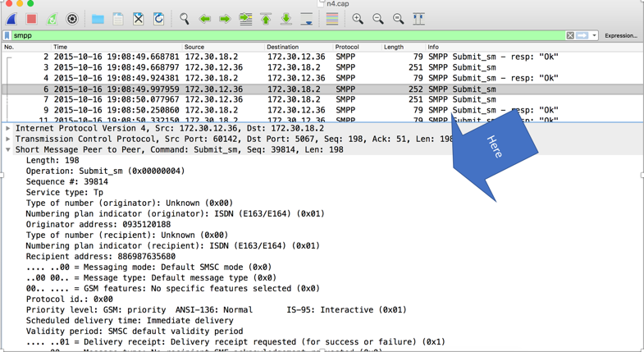Open the display filter bookmark menu
This screenshot has height=352, width=644.
[7, 36]
